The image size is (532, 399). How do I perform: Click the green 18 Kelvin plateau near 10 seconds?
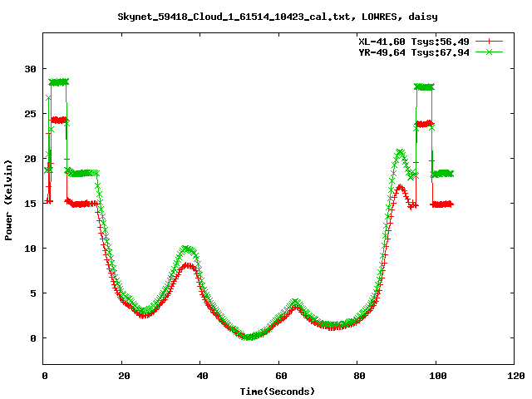[82, 174]
